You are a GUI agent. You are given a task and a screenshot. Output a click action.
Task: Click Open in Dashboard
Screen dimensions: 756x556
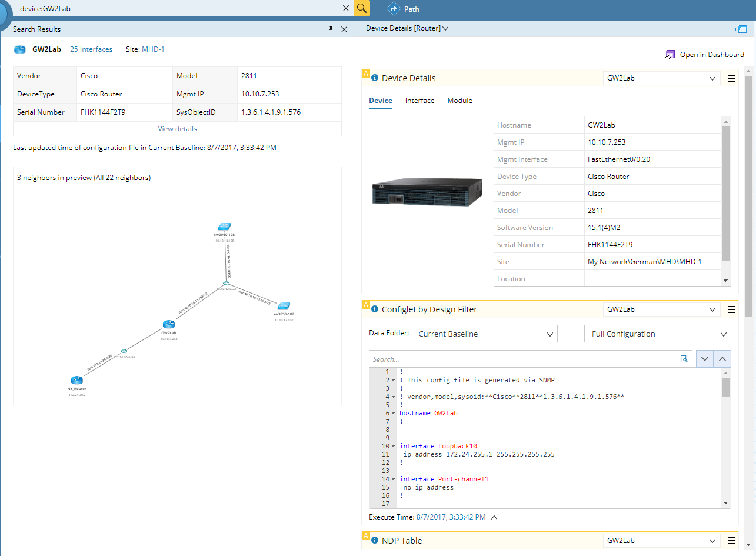[x=705, y=55]
